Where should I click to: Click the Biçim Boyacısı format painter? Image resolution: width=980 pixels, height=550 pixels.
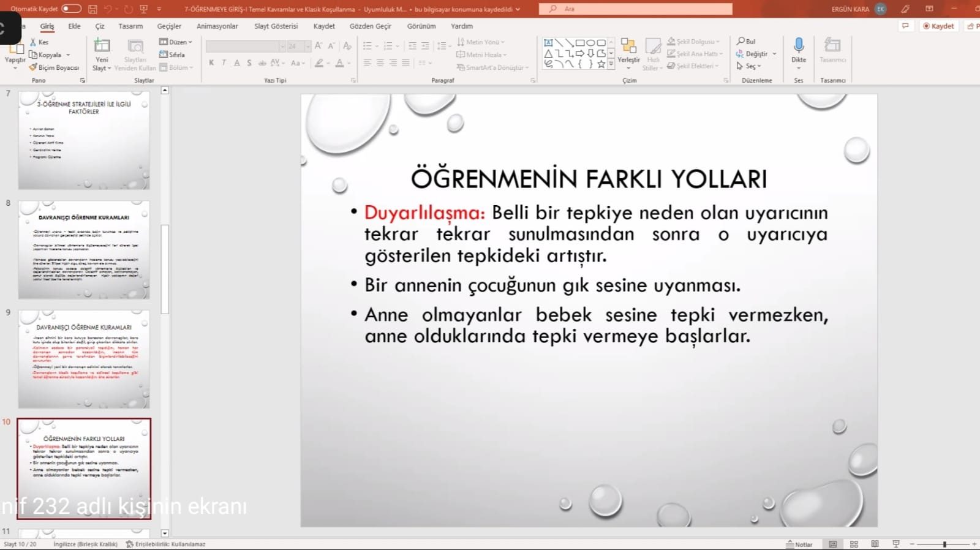tap(54, 67)
